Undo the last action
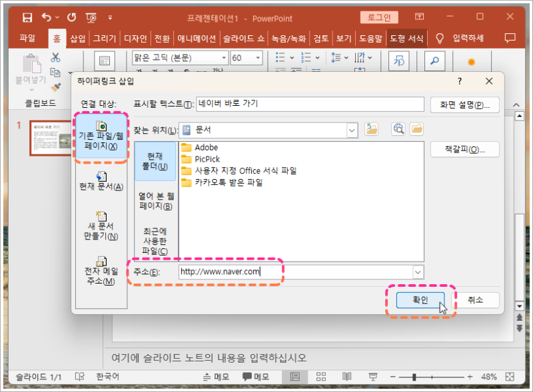This screenshot has width=533, height=392. [47, 17]
